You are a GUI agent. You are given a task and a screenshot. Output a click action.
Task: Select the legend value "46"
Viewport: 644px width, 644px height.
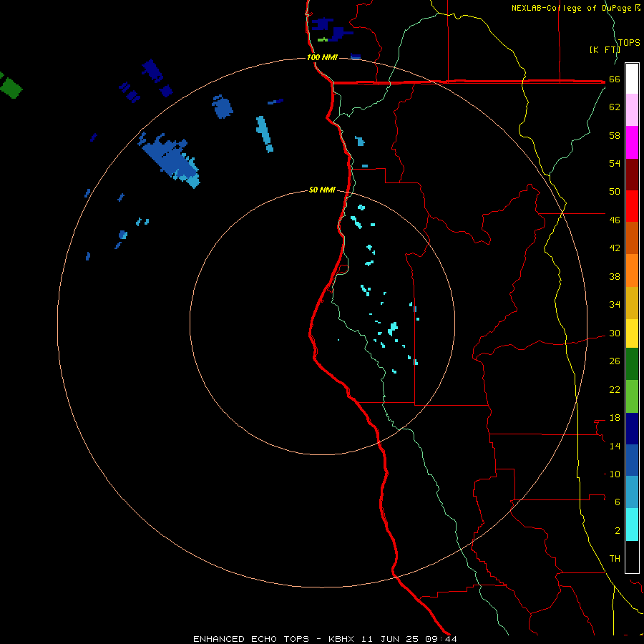615,220
